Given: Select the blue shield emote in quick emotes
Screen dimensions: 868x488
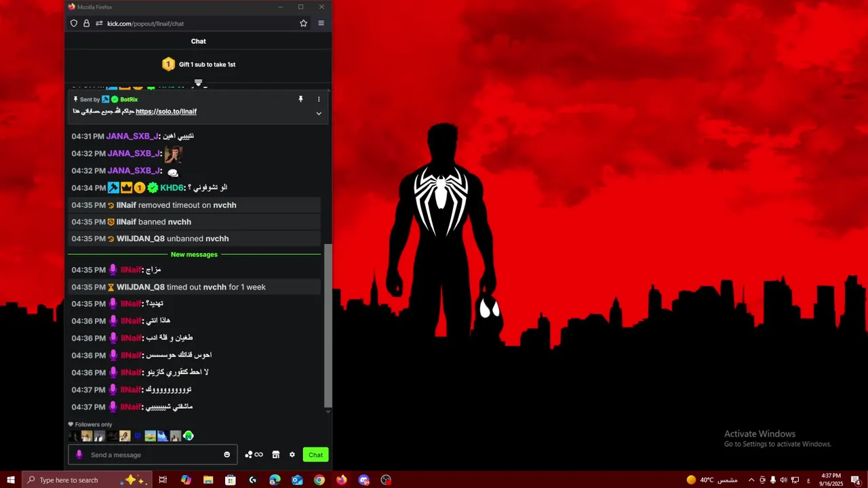Looking at the screenshot, I should (x=138, y=436).
